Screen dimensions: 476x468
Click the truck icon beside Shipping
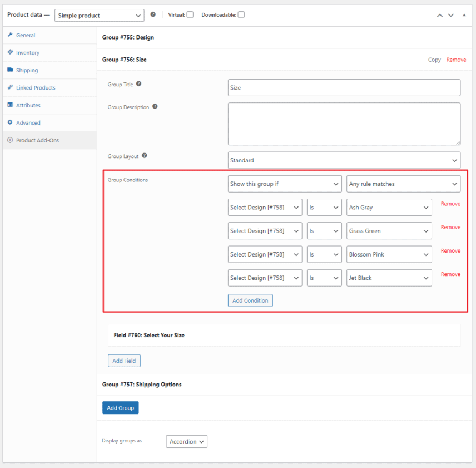click(10, 70)
